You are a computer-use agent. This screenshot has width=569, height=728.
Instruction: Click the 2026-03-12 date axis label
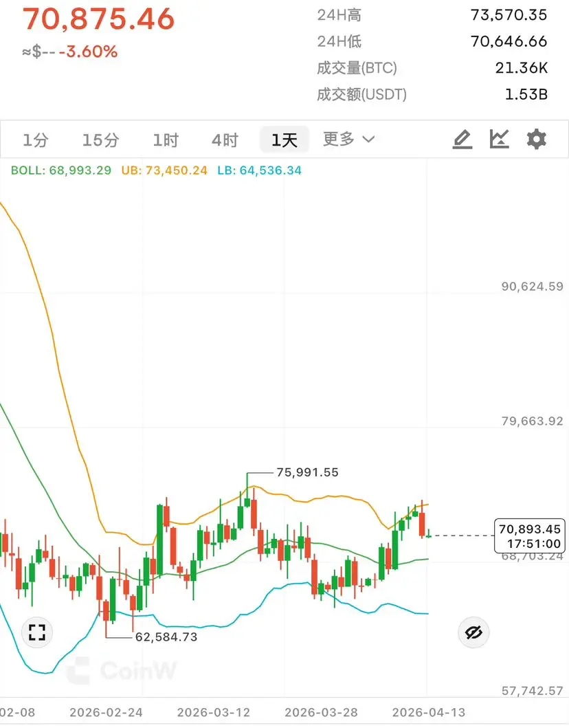click(x=214, y=712)
